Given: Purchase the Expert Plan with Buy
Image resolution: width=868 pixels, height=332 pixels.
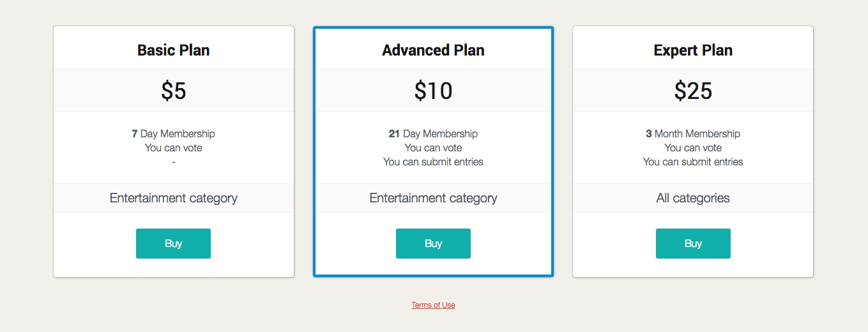Looking at the screenshot, I should coord(693,243).
